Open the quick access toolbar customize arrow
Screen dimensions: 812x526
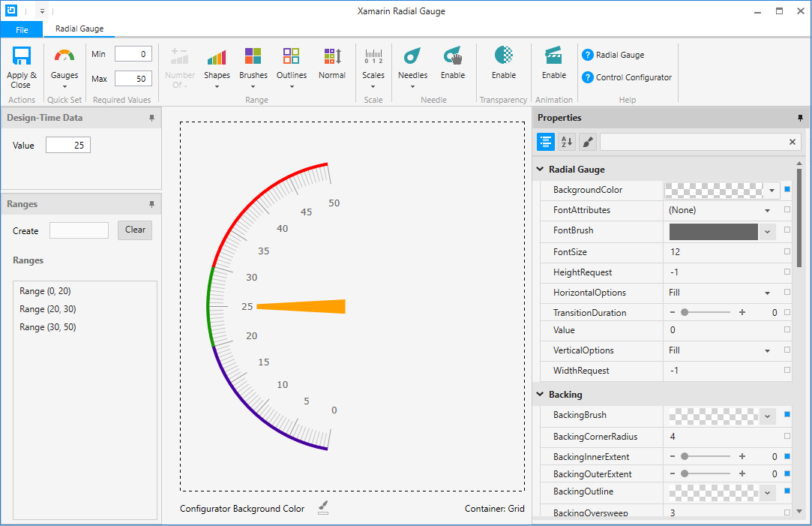[x=42, y=11]
